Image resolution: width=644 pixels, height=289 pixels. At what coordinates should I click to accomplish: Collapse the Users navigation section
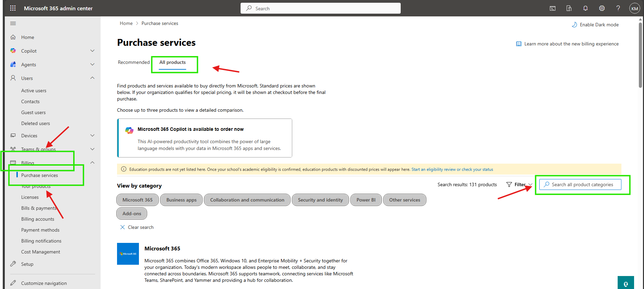click(92, 78)
